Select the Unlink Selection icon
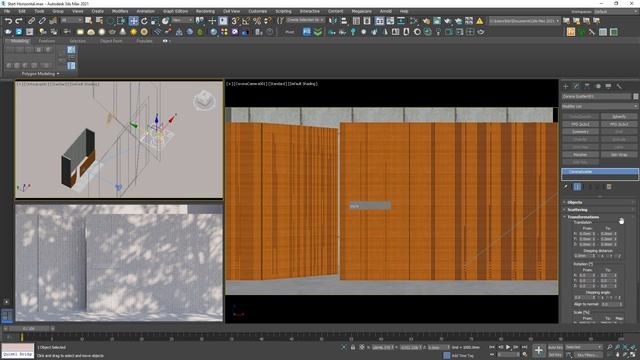This screenshot has height=360, width=640. 42,21
